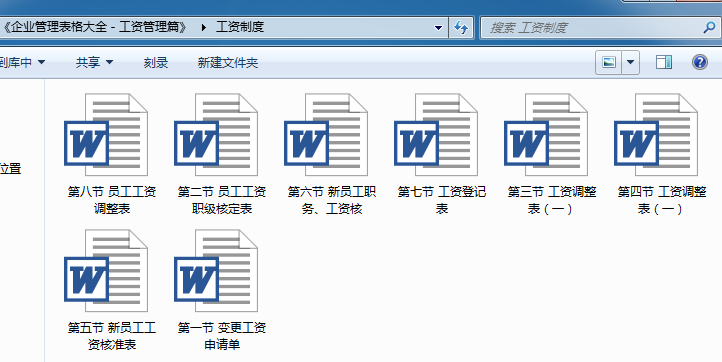Screen dimensions: 722x362
Task: Open the 共享 dropdown menu
Action: [x=94, y=62]
